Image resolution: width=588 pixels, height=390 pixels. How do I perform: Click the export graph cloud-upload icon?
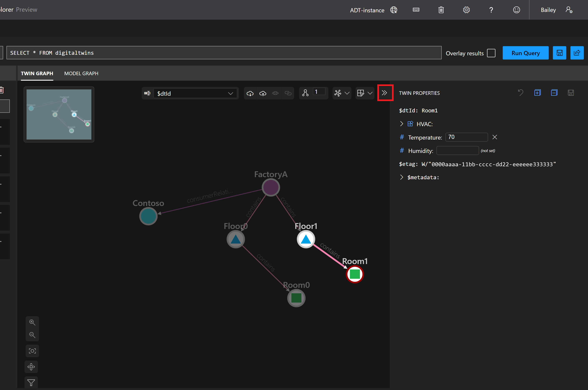click(263, 93)
